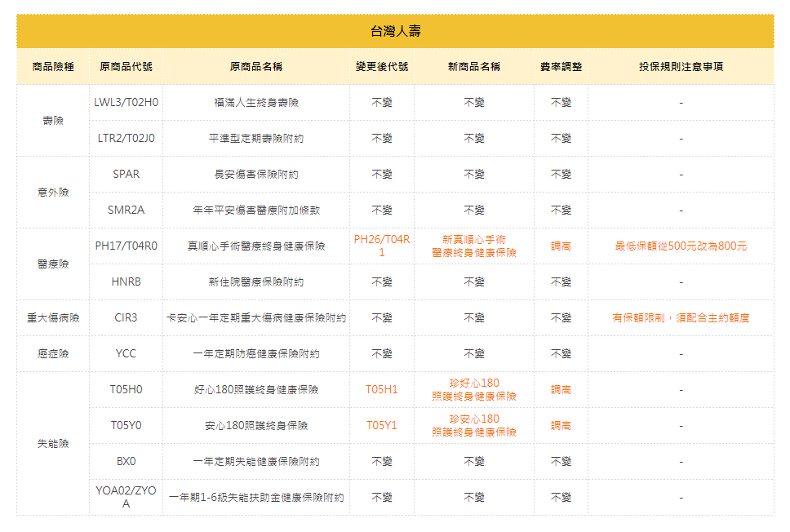Click product name 真順心手術醫療終身健康保險
Screen dimensions: 790x532
(x=256, y=246)
